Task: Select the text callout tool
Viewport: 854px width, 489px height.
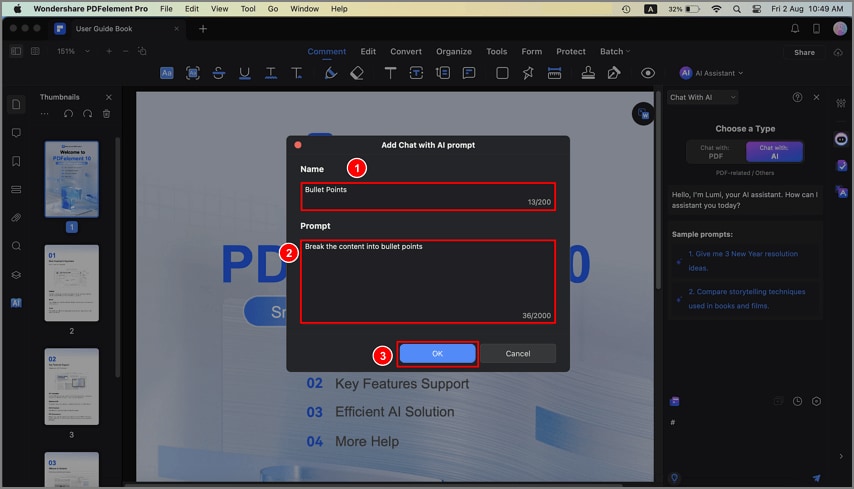Action: tap(443, 73)
